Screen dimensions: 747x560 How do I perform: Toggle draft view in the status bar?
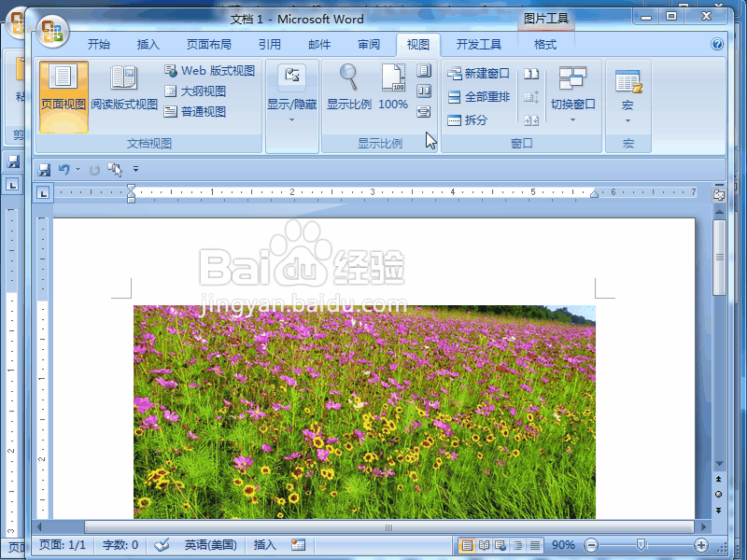(534, 544)
